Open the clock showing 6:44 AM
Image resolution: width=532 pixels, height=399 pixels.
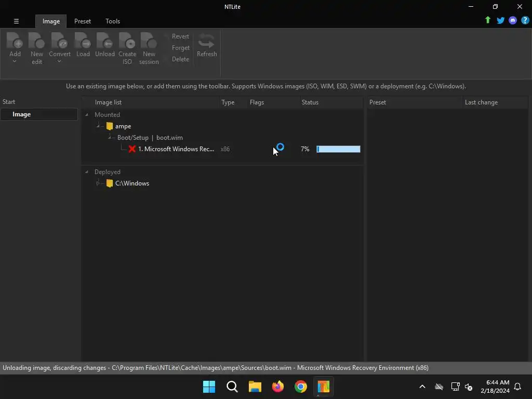(x=495, y=387)
